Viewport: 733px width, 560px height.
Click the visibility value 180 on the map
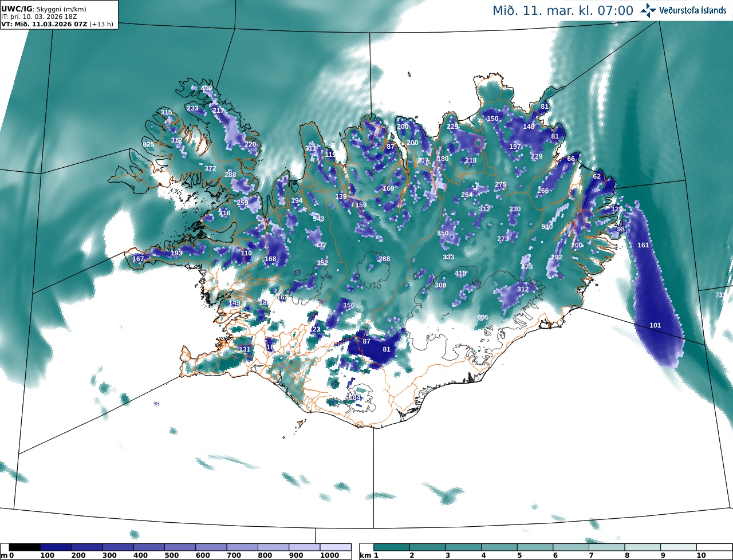point(443,159)
